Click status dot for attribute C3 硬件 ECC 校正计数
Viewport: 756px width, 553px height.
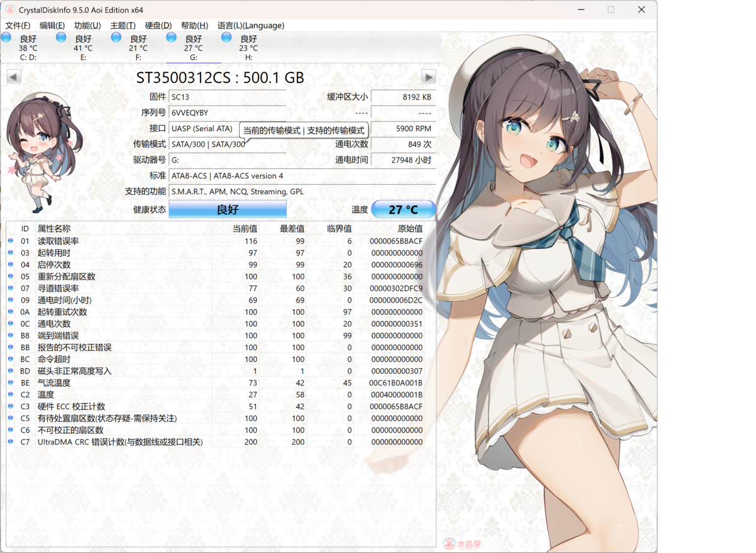coord(11,406)
